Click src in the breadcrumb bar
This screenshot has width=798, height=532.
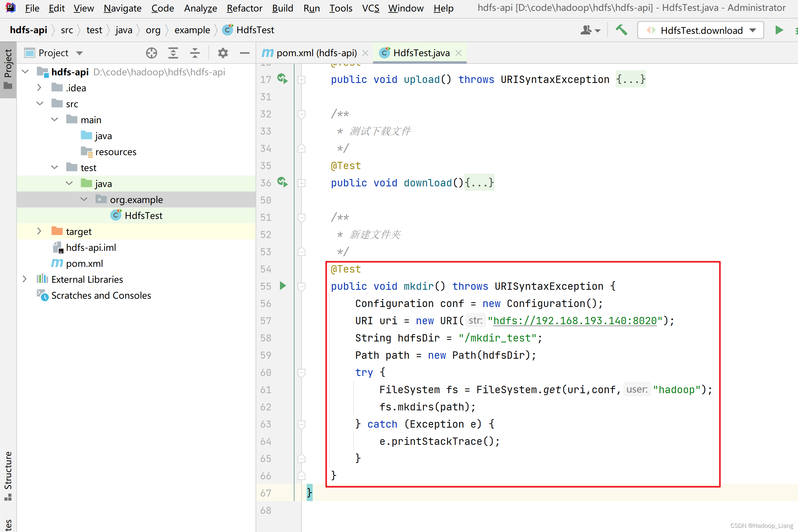(67, 30)
